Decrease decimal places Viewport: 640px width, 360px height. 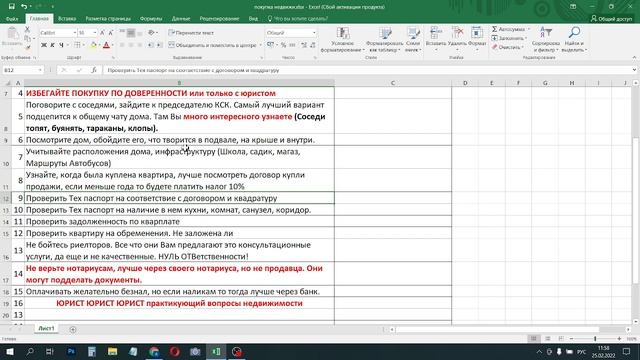tap(313, 45)
